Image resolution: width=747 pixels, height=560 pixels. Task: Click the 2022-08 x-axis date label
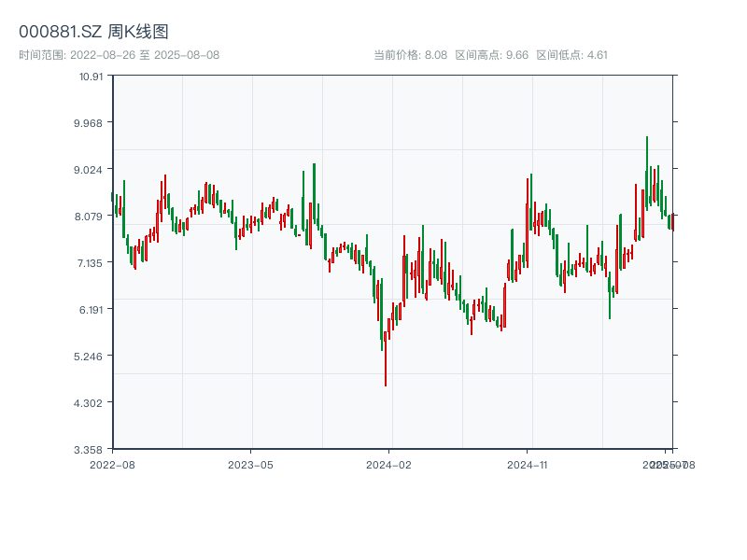(x=112, y=464)
